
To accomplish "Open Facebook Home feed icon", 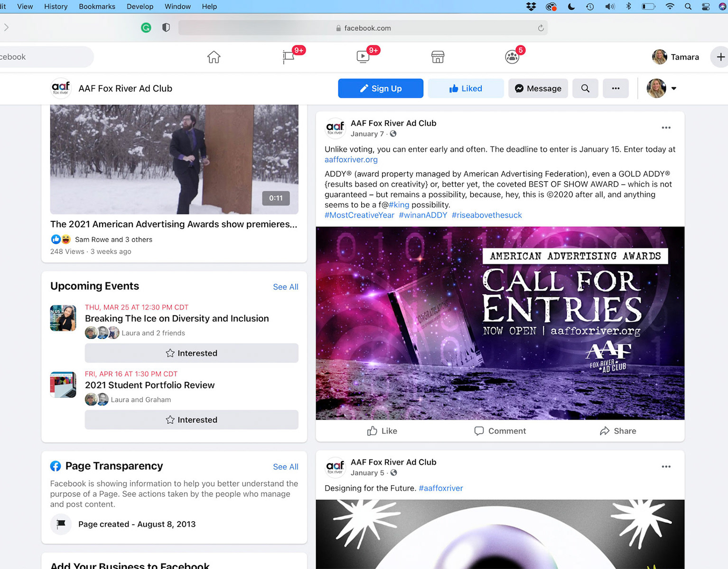I will pyautogui.click(x=214, y=57).
